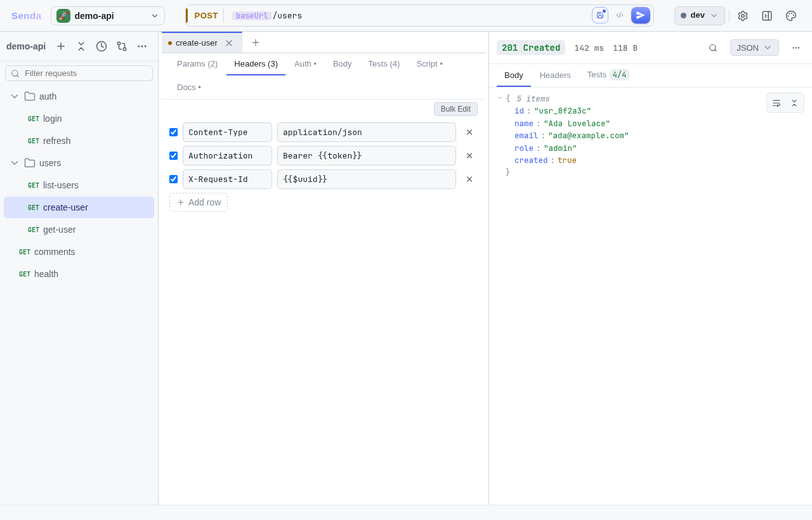Close the create-user tab
The image size is (812, 520).
point(229,43)
